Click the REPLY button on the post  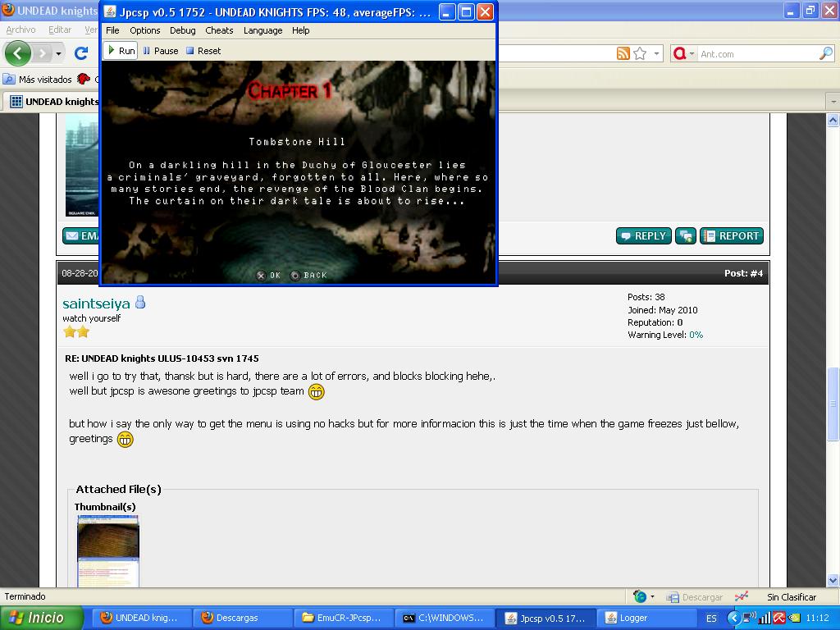tap(643, 235)
